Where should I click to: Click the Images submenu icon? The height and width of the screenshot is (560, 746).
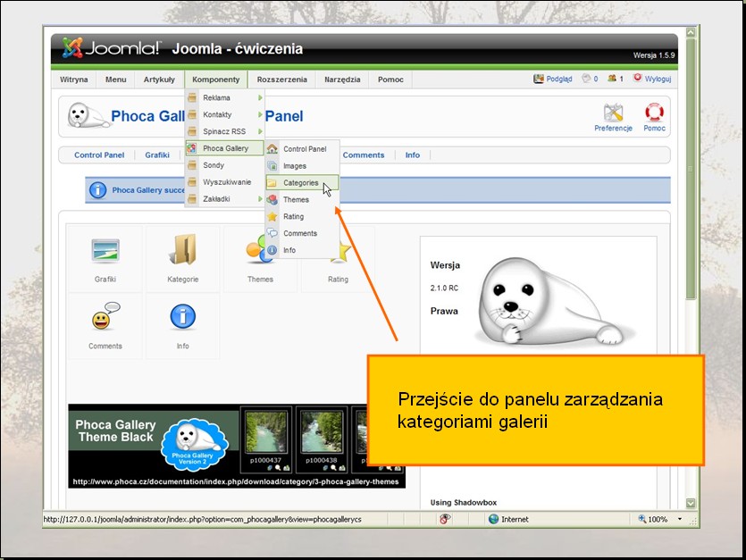pos(272,165)
